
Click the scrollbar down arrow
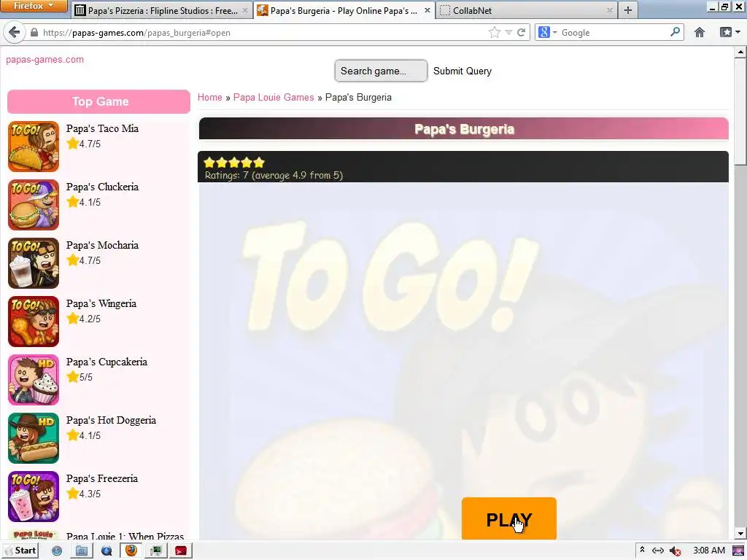point(741,533)
